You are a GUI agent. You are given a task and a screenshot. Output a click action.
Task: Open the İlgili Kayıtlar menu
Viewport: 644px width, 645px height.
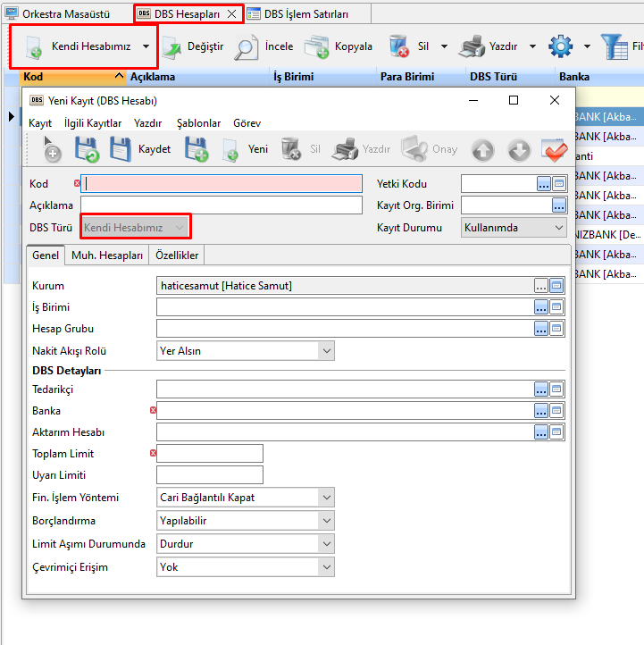[x=93, y=123]
